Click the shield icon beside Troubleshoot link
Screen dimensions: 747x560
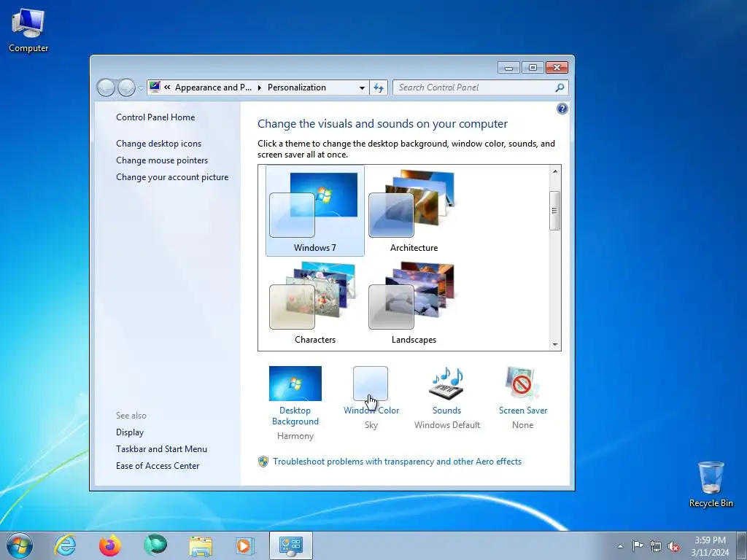click(263, 462)
